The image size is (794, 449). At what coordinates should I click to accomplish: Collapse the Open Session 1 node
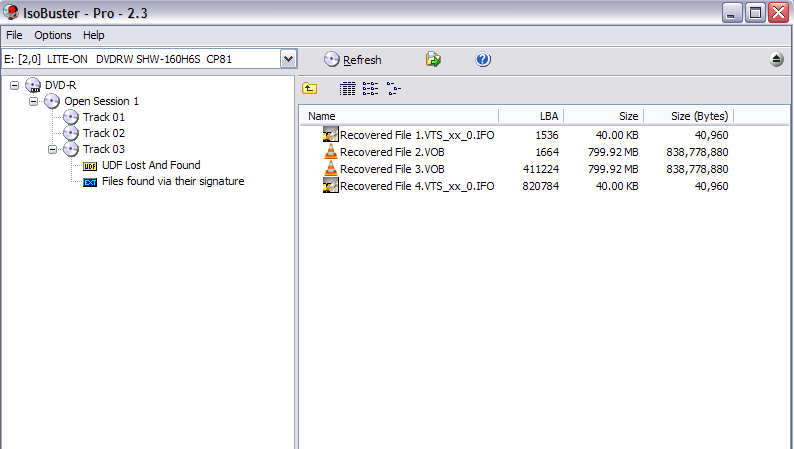(33, 101)
